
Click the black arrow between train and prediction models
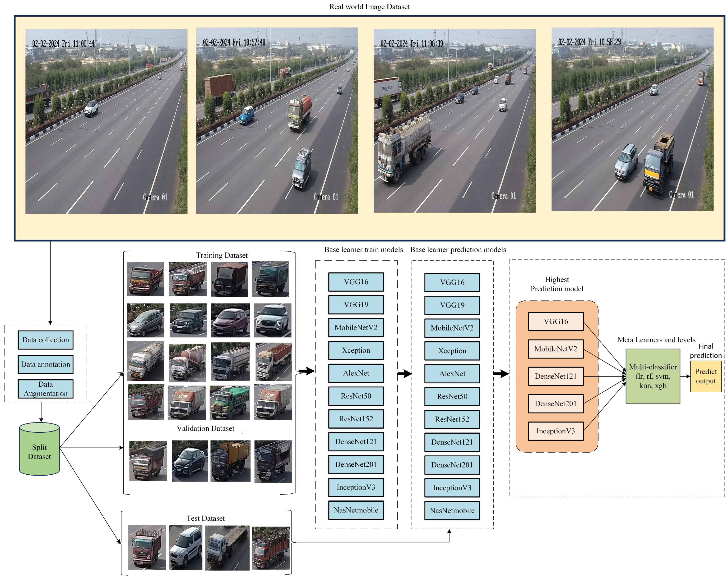(404, 374)
